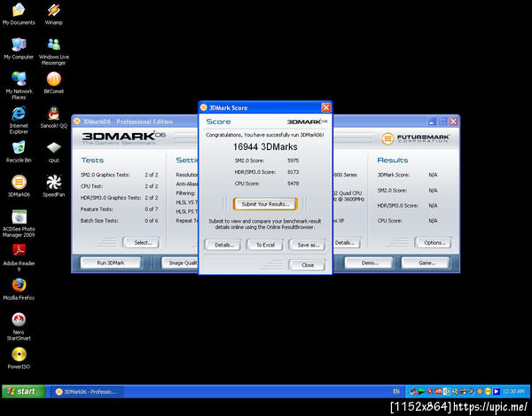Click the EN language indicator
The image size is (532, 416).
[x=395, y=391]
